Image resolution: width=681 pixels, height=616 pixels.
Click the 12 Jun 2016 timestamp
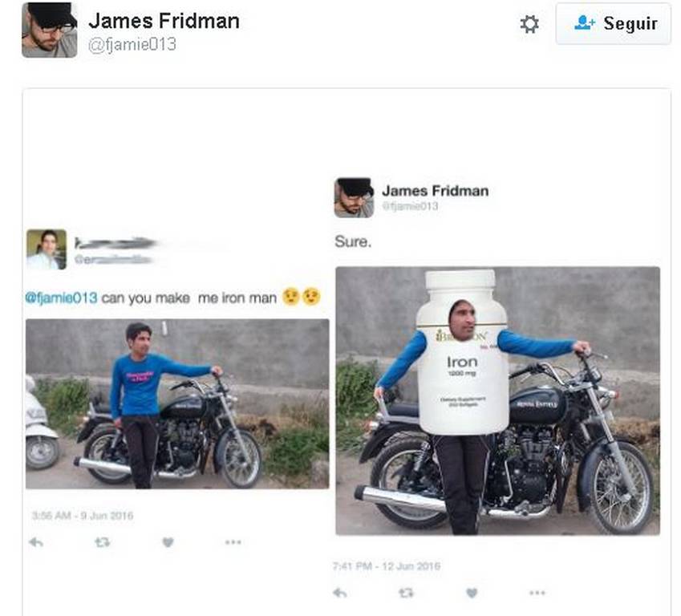387,566
